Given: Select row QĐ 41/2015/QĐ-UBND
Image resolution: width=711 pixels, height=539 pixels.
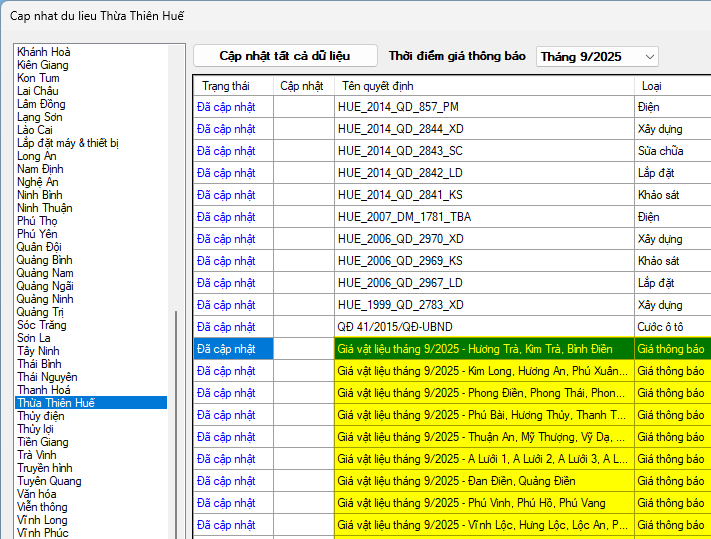Looking at the screenshot, I should tap(484, 327).
